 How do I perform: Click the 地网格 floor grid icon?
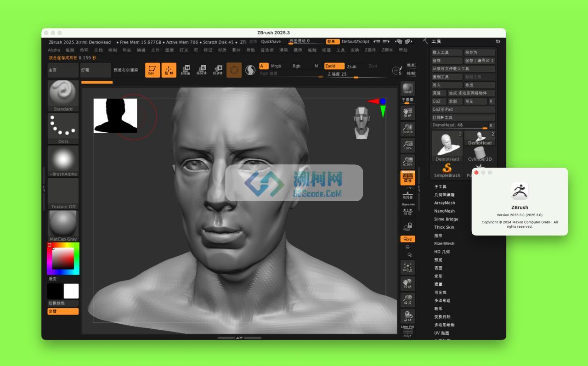coord(407,194)
